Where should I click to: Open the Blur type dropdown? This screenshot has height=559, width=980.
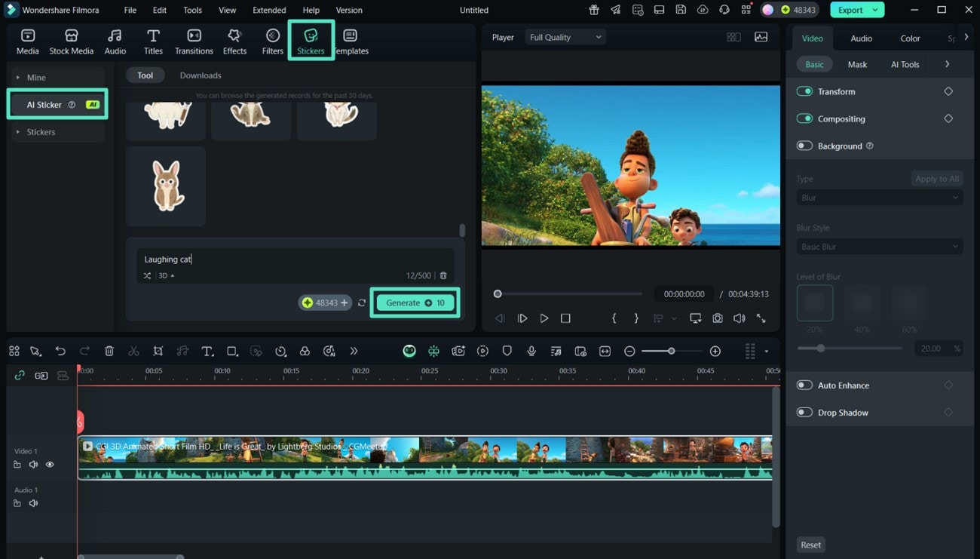click(x=880, y=198)
